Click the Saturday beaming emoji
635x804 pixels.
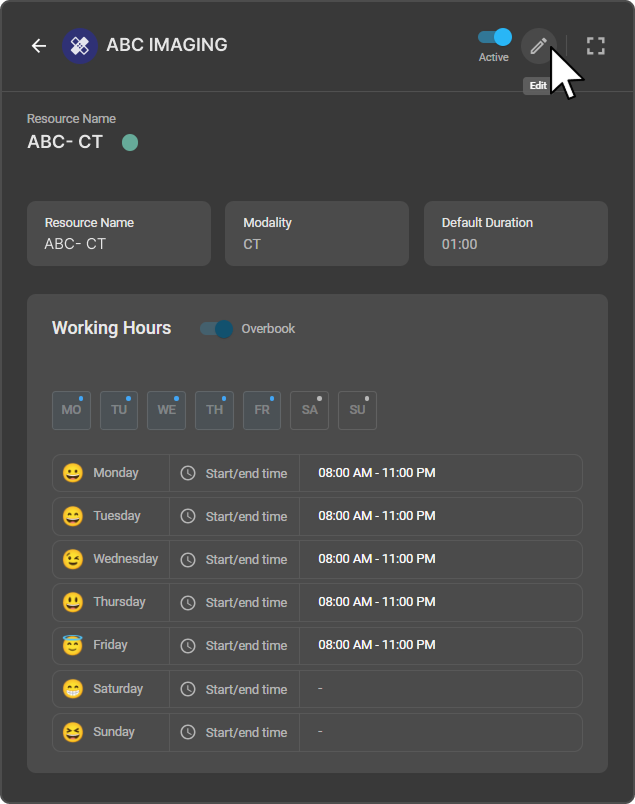pyautogui.click(x=73, y=689)
